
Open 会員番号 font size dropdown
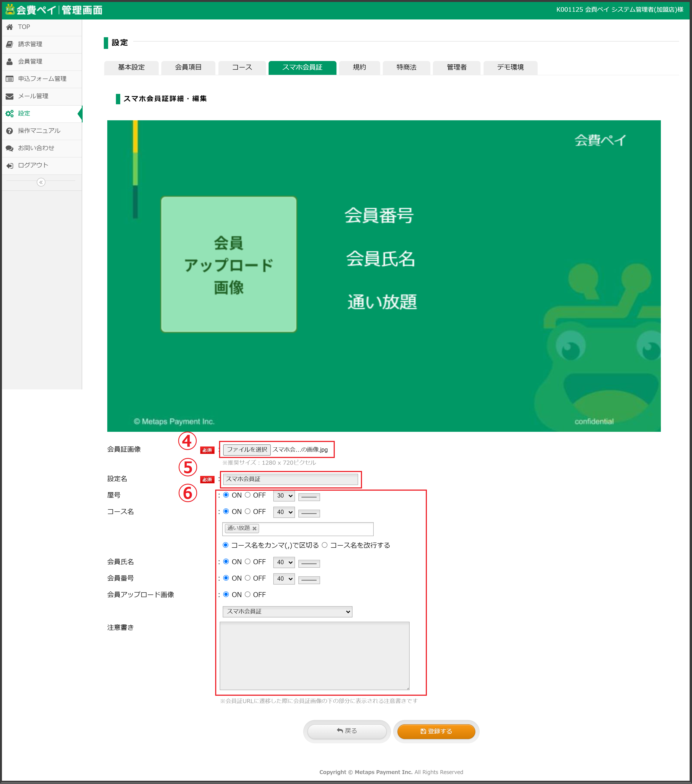tap(284, 579)
